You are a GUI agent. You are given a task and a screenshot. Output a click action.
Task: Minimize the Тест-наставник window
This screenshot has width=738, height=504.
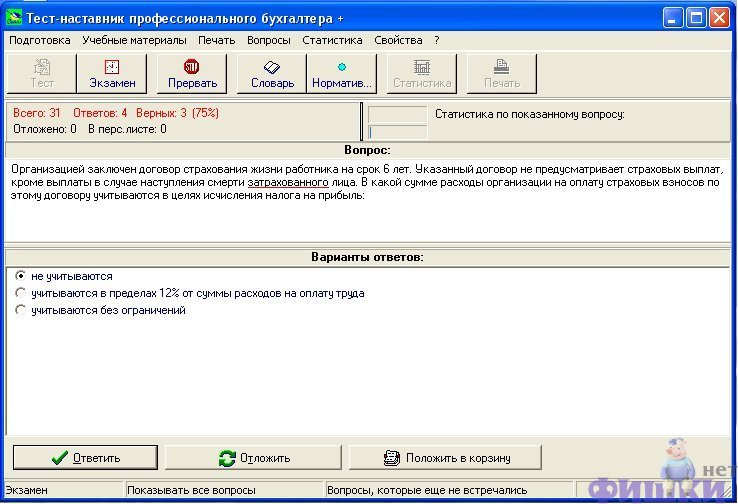click(673, 18)
